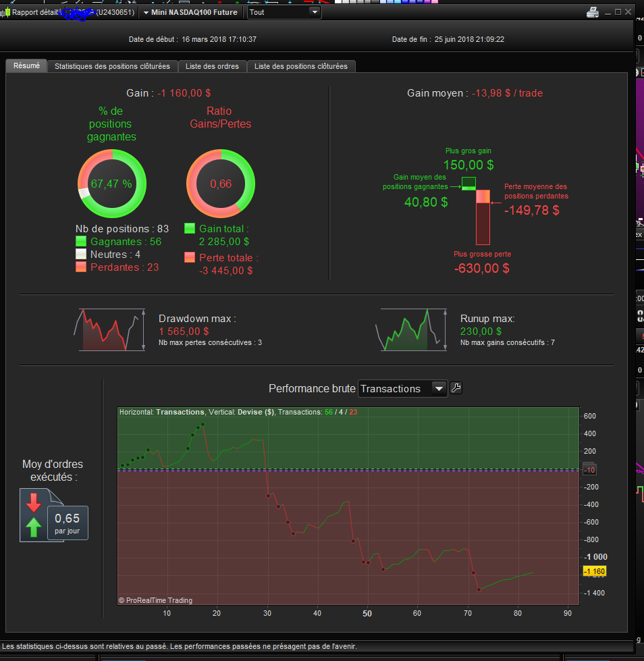Click the orders-per-day arrows icon

[34, 514]
